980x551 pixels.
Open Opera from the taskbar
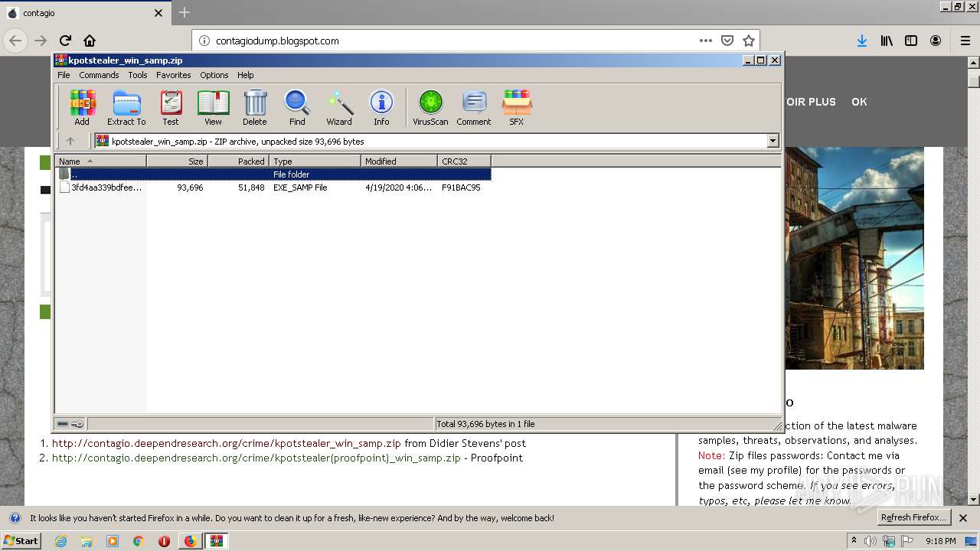(x=164, y=541)
